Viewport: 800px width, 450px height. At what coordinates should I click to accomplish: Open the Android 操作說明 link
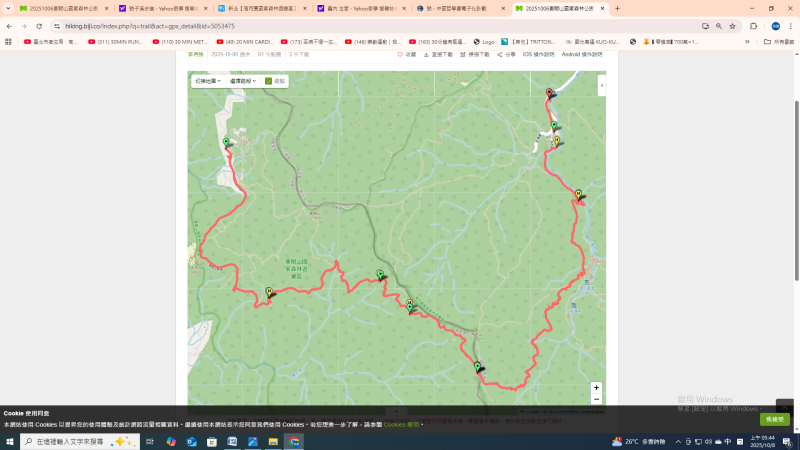coord(582,54)
